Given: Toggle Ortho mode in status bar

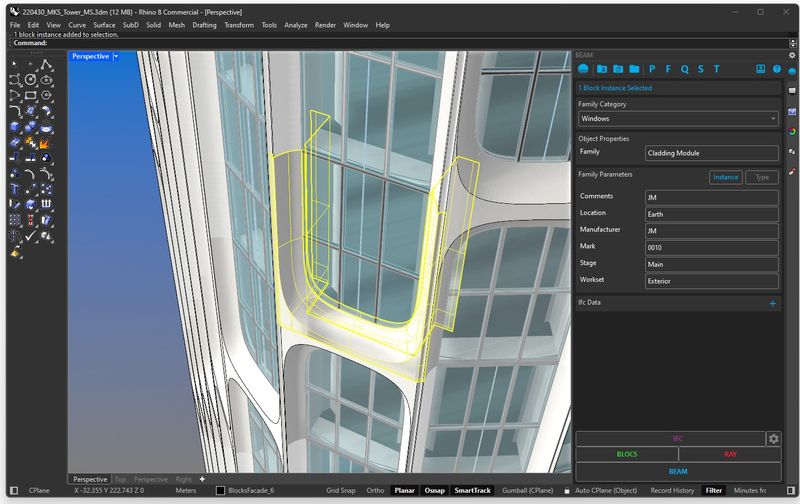Looking at the screenshot, I should tap(375, 491).
